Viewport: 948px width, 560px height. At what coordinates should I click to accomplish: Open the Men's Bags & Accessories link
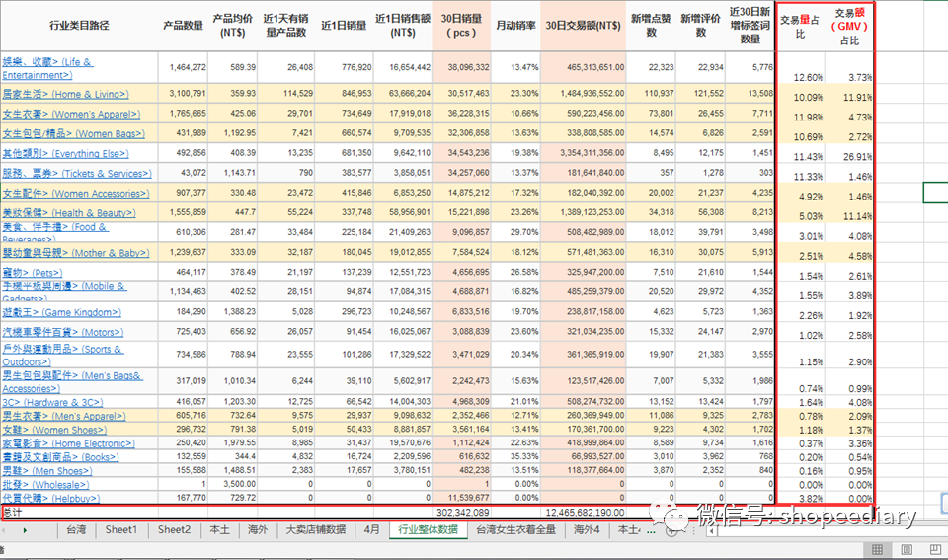tap(72, 381)
